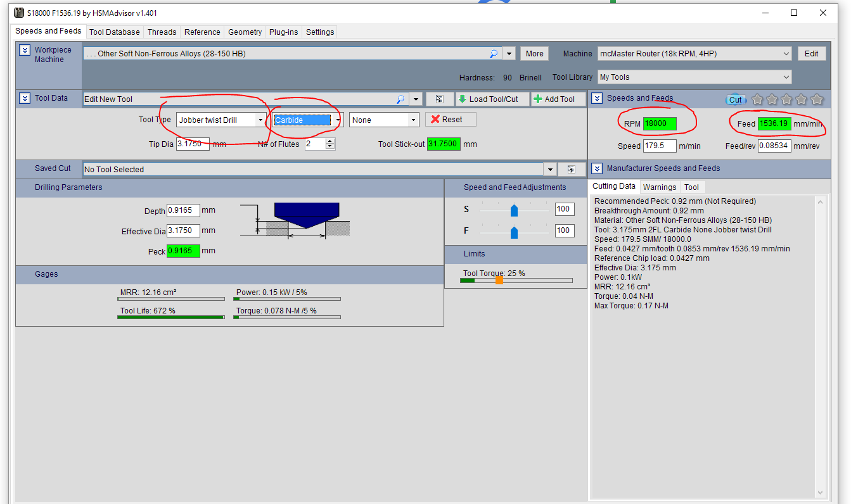
Task: Open the Tool Type dropdown
Action: coord(260,120)
